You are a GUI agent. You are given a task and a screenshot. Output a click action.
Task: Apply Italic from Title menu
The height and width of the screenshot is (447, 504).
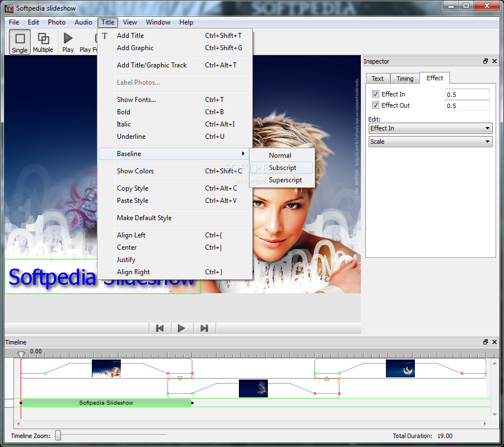click(175, 124)
